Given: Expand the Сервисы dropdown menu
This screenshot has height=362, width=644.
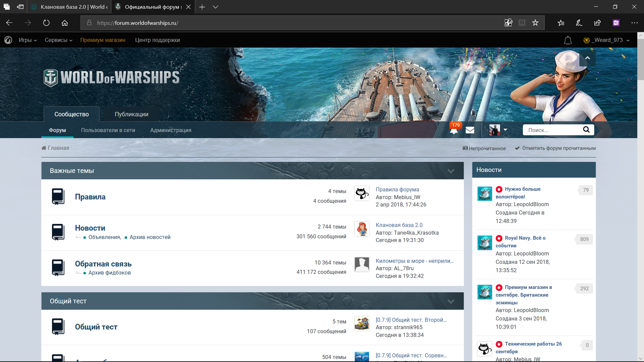Looking at the screenshot, I should (x=59, y=40).
